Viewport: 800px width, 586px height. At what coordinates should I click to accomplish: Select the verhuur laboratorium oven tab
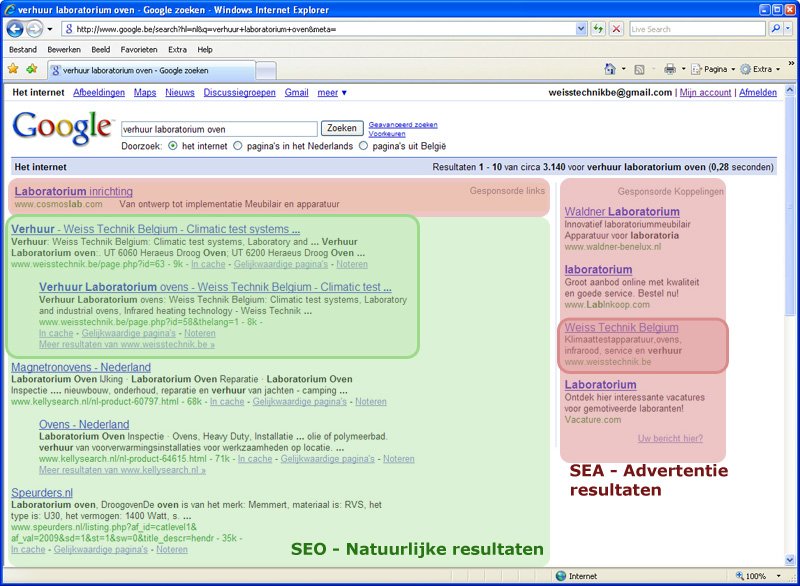tap(152, 70)
